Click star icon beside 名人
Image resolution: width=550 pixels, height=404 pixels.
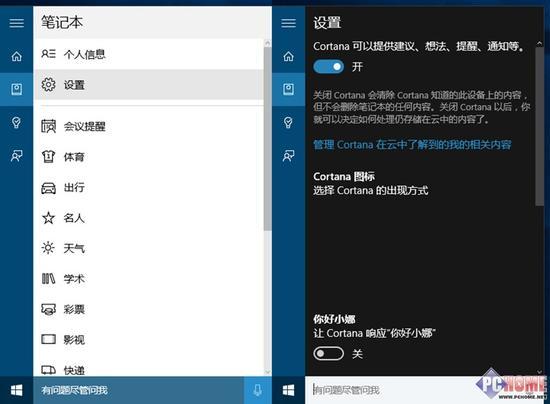[x=48, y=218]
